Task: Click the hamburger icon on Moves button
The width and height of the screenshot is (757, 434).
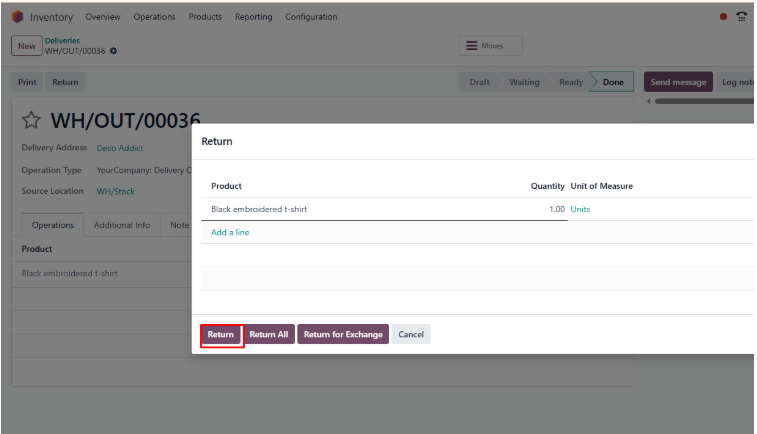Action: click(472, 46)
